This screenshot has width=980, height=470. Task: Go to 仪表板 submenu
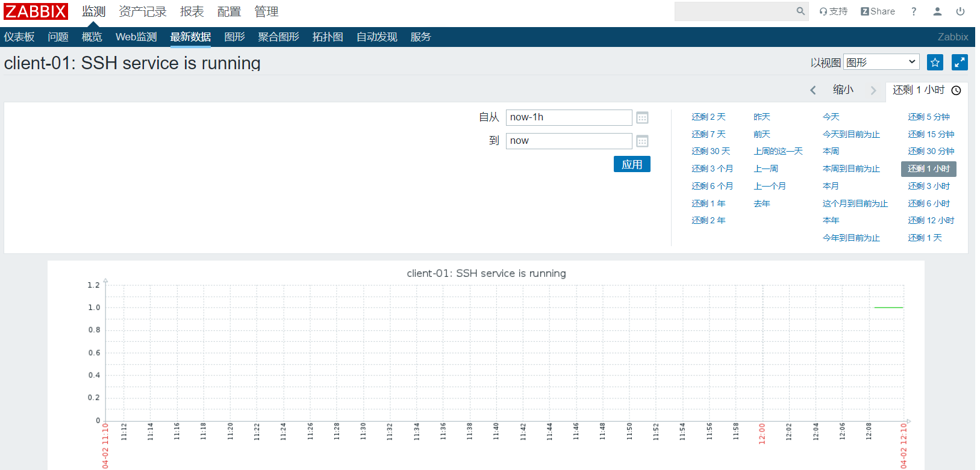(x=19, y=37)
